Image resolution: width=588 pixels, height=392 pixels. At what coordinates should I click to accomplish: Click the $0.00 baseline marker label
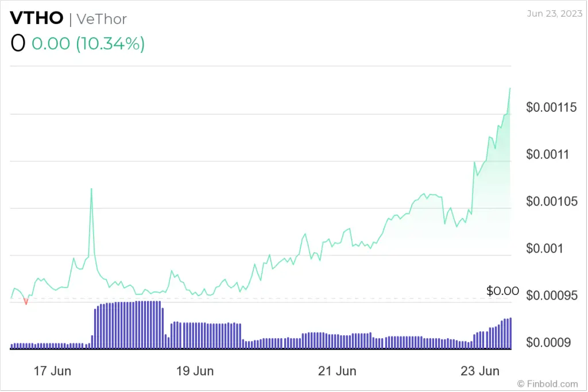click(502, 291)
